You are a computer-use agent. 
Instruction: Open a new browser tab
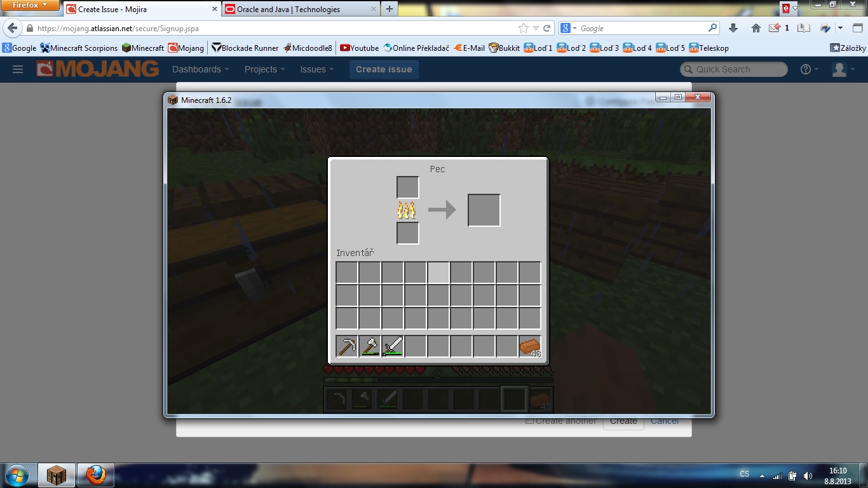[389, 9]
